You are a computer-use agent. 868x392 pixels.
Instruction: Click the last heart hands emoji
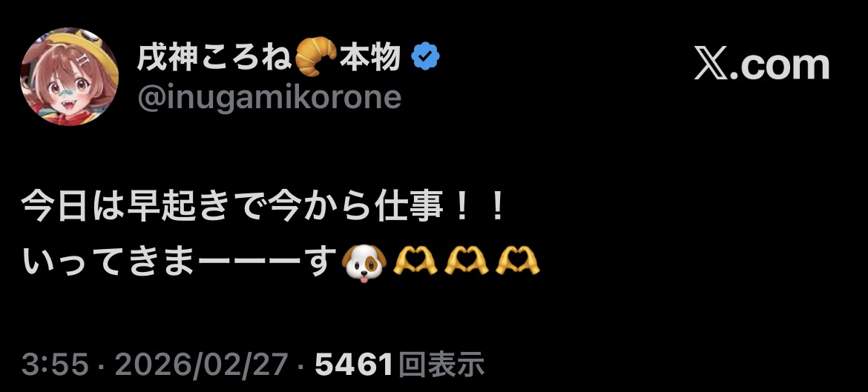pos(517,261)
